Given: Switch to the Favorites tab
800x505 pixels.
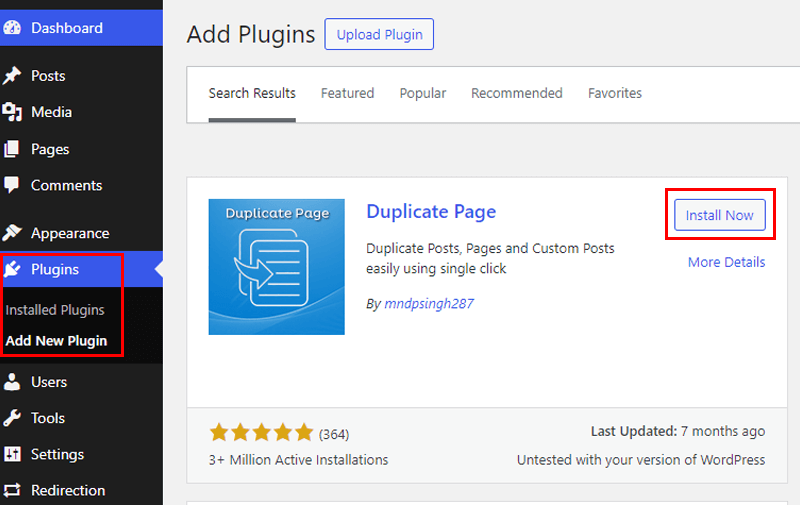Looking at the screenshot, I should 615,93.
